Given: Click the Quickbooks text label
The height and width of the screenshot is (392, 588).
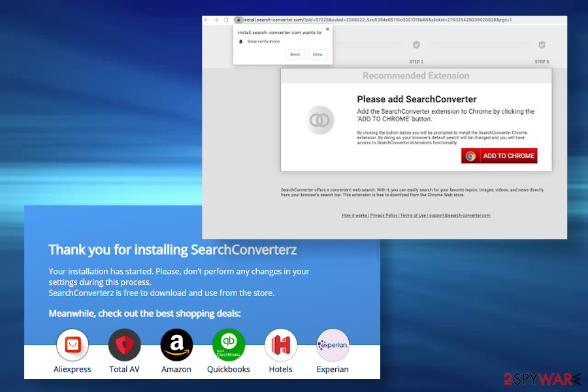Looking at the screenshot, I should [229, 369].
